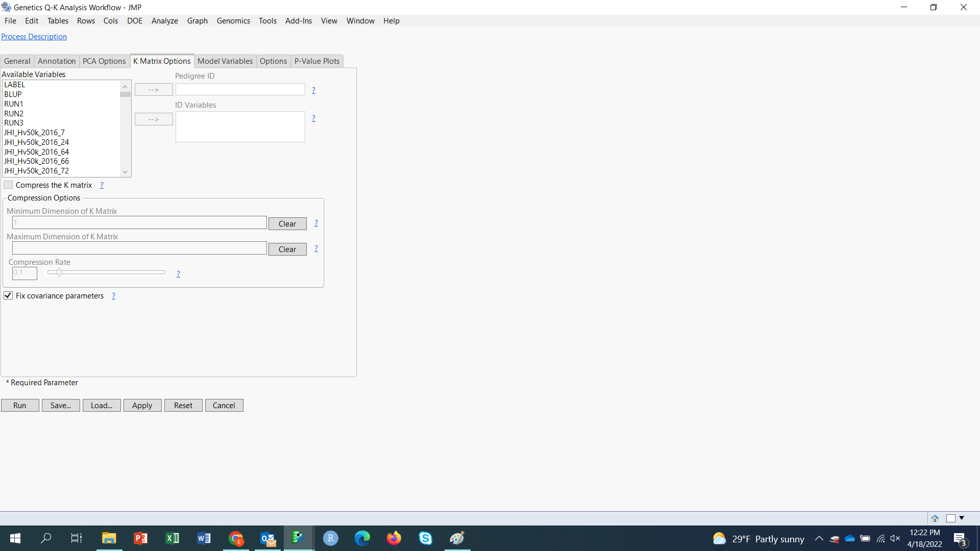This screenshot has width=980, height=551.
Task: Open the P-Value Plots tab
Action: [317, 61]
